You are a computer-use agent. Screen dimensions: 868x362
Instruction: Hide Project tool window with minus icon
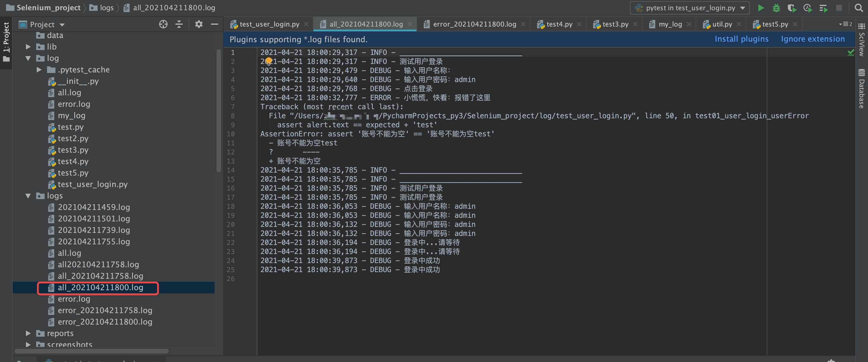[x=215, y=24]
